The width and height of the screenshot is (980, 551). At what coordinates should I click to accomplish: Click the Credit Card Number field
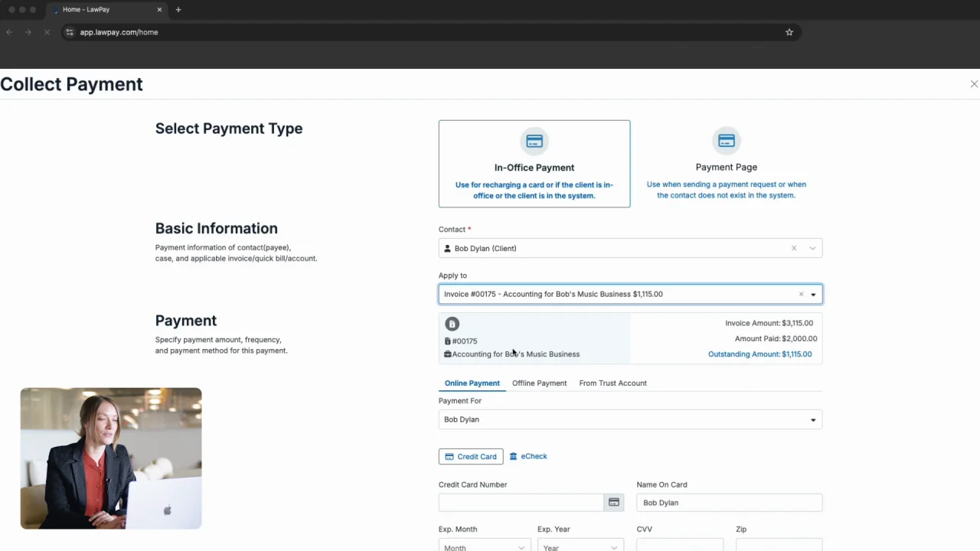pyautogui.click(x=521, y=503)
